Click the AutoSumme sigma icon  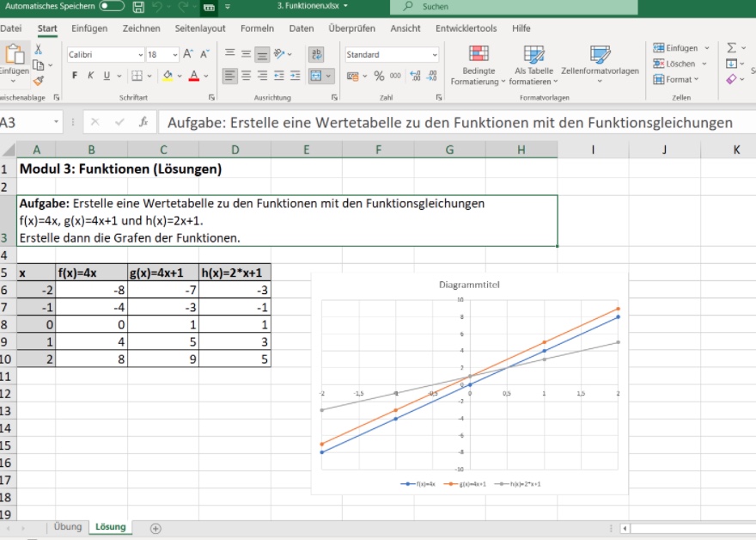730,48
